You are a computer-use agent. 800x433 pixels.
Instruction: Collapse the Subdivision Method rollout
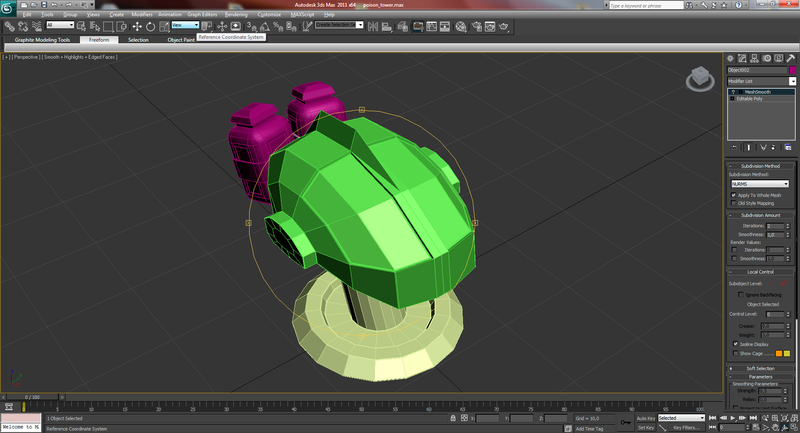point(760,166)
